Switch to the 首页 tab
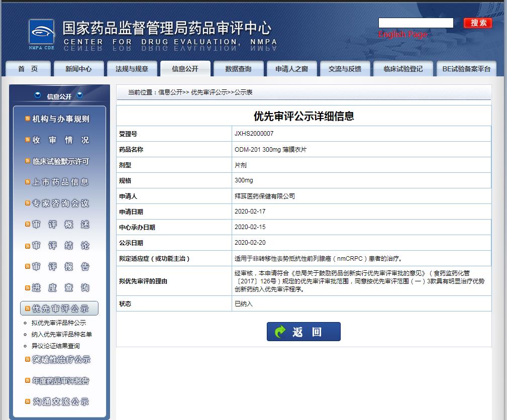This screenshot has height=420, width=507. (x=28, y=69)
